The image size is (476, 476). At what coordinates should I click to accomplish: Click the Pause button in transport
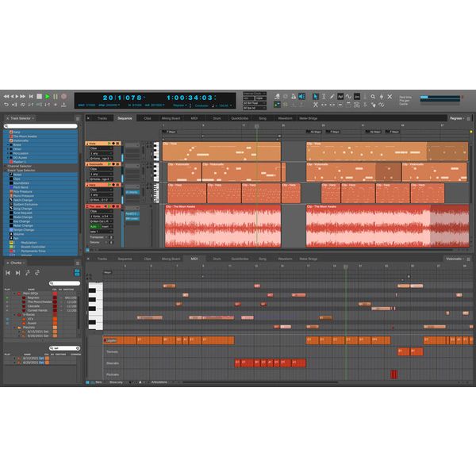(x=56, y=96)
